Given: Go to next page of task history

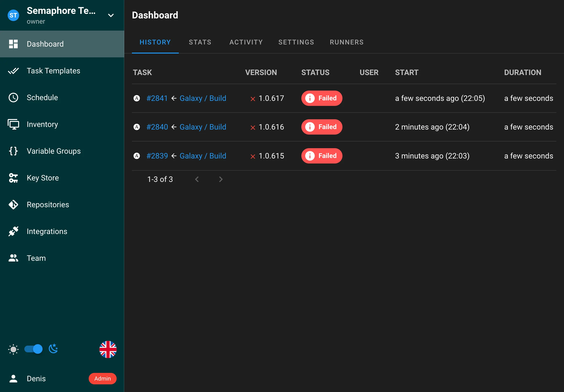Looking at the screenshot, I should (221, 179).
